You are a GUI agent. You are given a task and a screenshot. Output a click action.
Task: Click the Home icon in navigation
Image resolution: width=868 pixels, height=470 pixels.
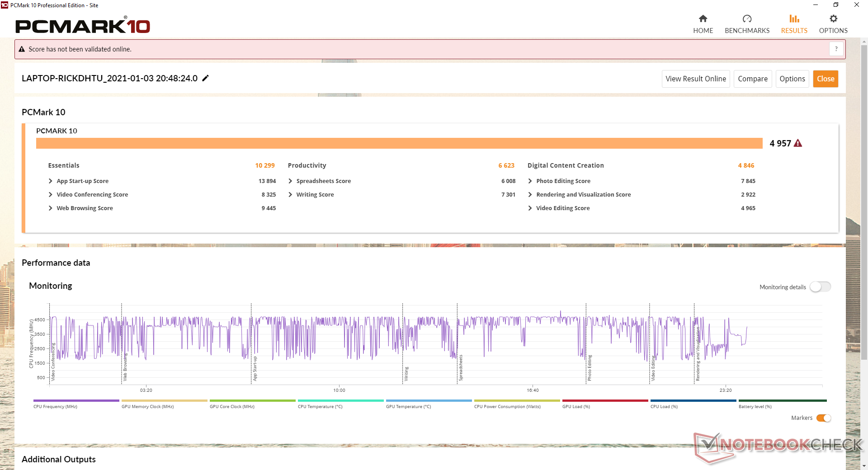703,19
